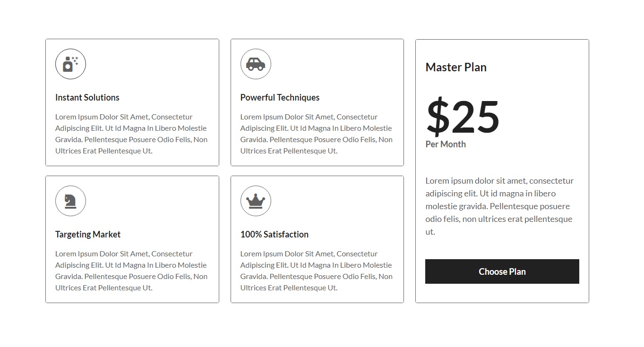Click the Per Month label
Viewport: 644px width, 347px height.
(446, 144)
